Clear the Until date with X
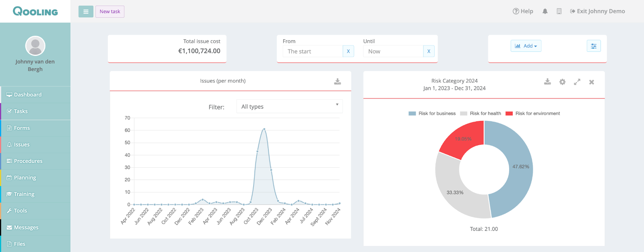 (x=429, y=51)
